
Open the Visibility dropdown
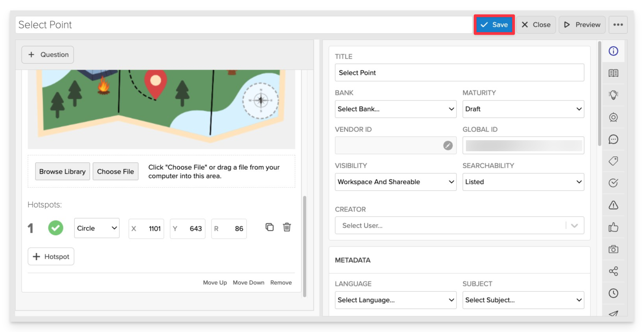coord(395,182)
